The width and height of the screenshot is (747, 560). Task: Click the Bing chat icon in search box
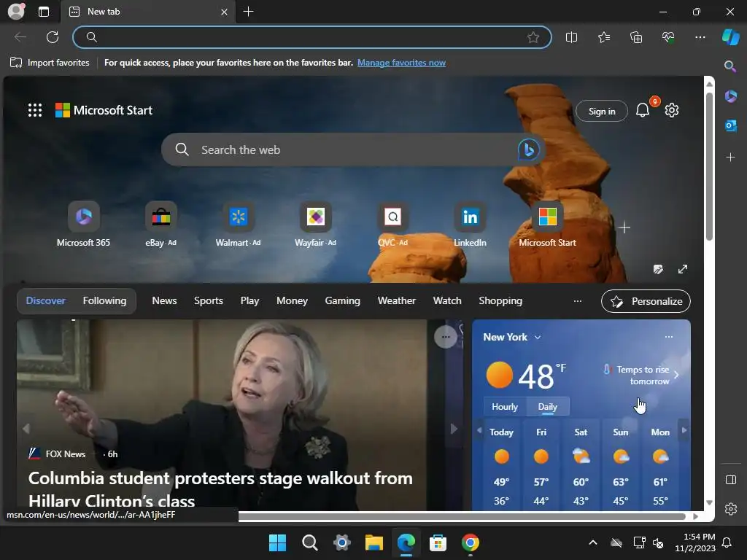click(x=528, y=149)
